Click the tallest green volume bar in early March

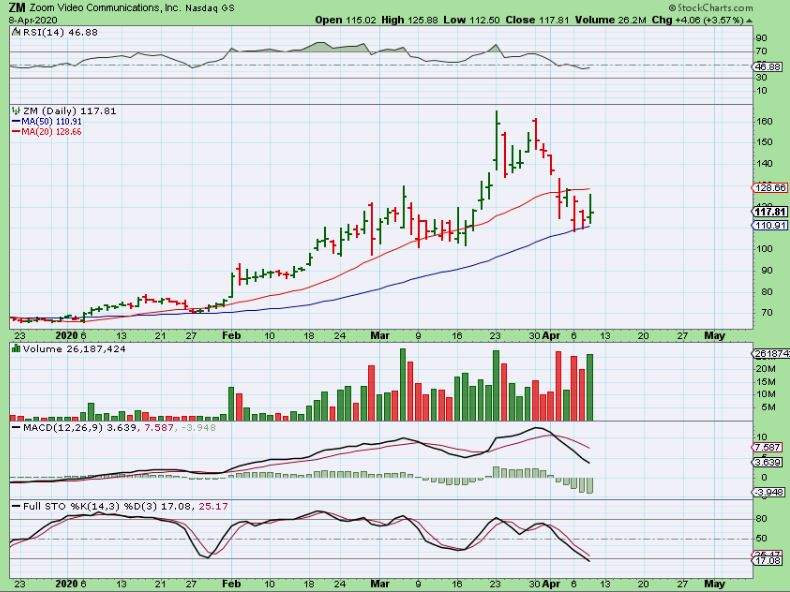coord(403,384)
